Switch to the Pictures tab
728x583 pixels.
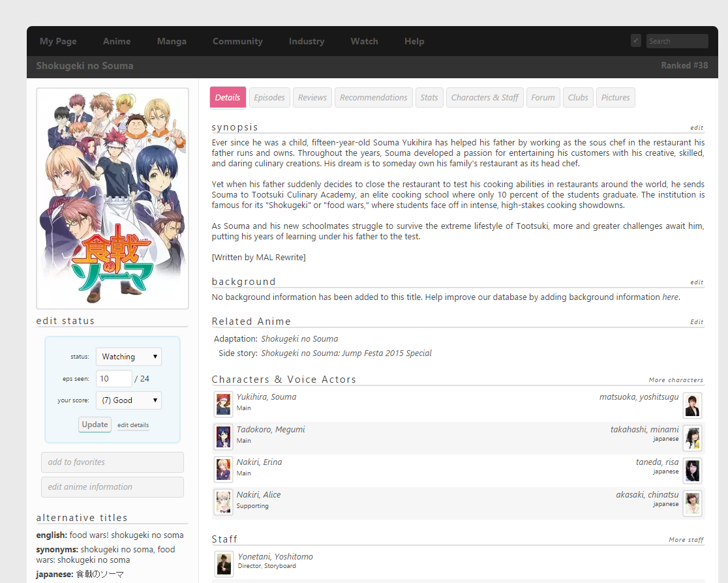[615, 97]
